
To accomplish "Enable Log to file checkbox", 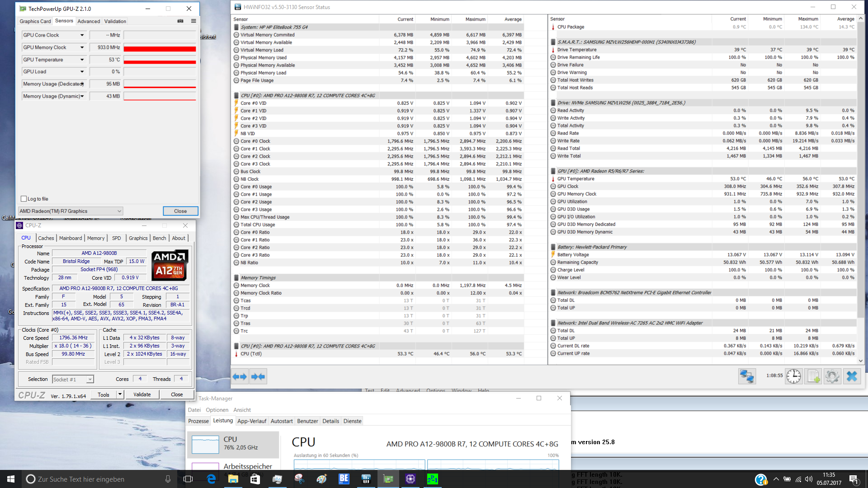I will [x=24, y=199].
